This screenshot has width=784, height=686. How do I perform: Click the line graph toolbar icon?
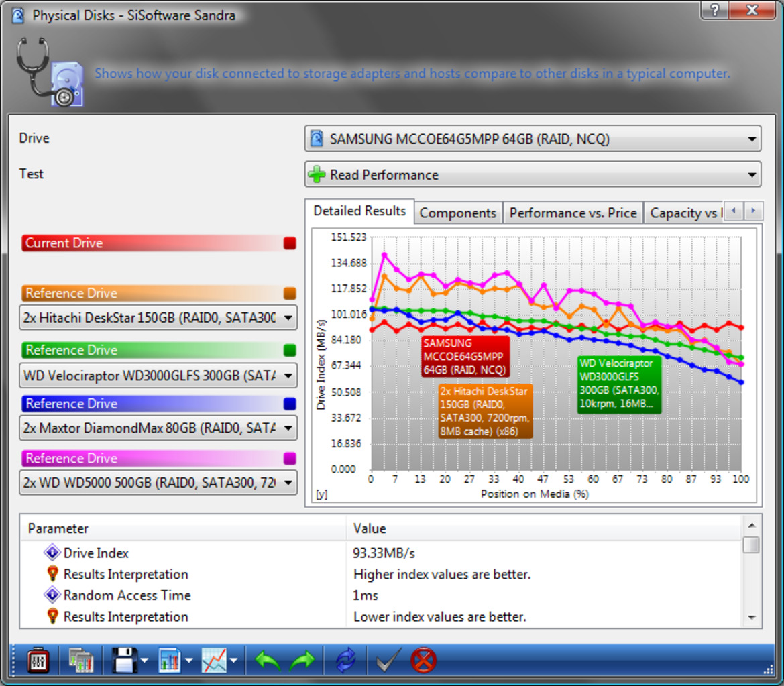214,661
